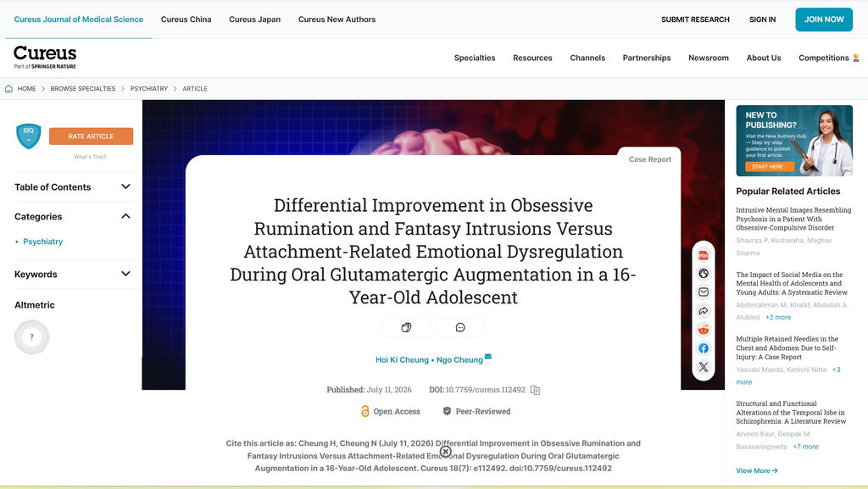The width and height of the screenshot is (868, 489).
Task: Open the comment bubble icon
Action: [x=460, y=327]
